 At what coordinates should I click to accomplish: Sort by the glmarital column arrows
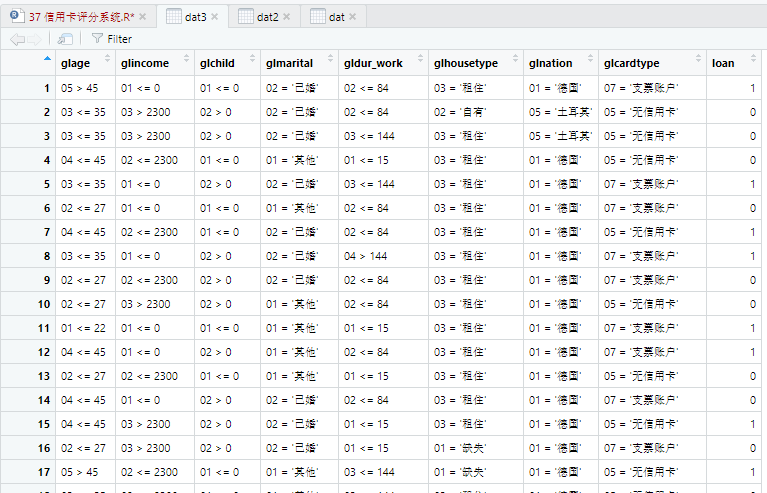click(x=330, y=59)
